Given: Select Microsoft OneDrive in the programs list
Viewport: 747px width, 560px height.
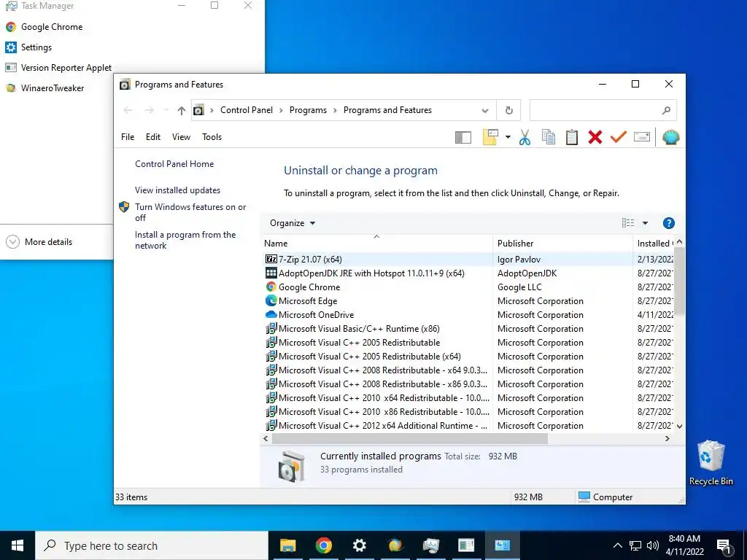Looking at the screenshot, I should pos(317,315).
